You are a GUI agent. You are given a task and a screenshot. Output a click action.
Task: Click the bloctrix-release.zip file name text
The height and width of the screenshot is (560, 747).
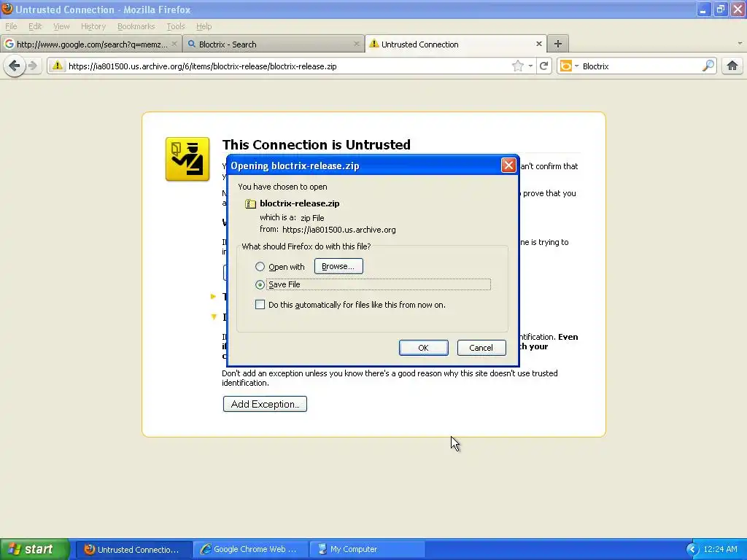[300, 203]
